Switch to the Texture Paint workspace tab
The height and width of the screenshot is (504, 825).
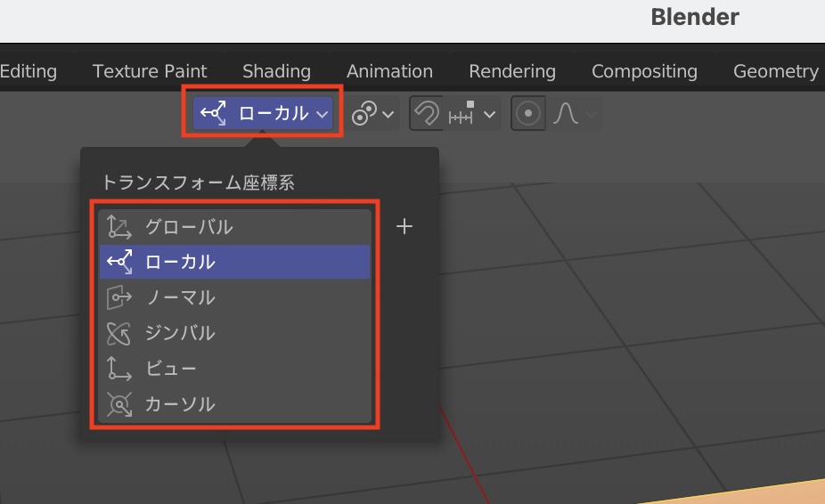pyautogui.click(x=150, y=71)
